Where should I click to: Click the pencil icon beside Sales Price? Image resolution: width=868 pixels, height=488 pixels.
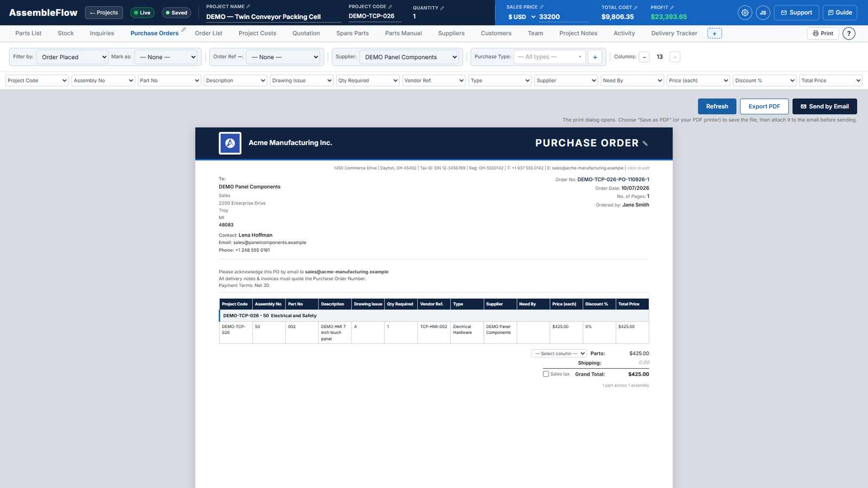tap(541, 7)
